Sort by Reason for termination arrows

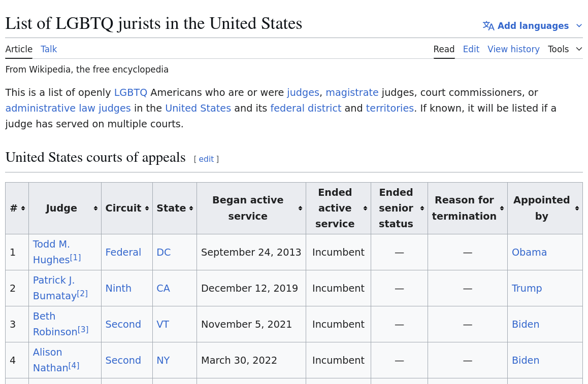(502, 208)
